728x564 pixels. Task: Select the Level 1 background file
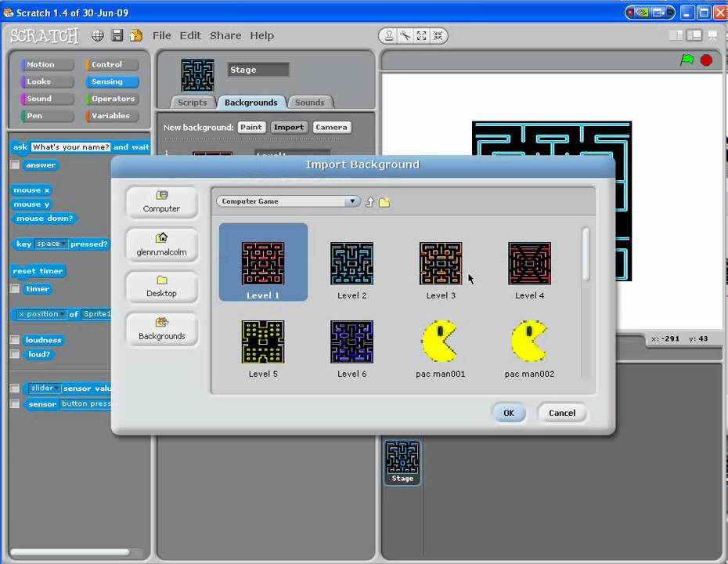263,262
